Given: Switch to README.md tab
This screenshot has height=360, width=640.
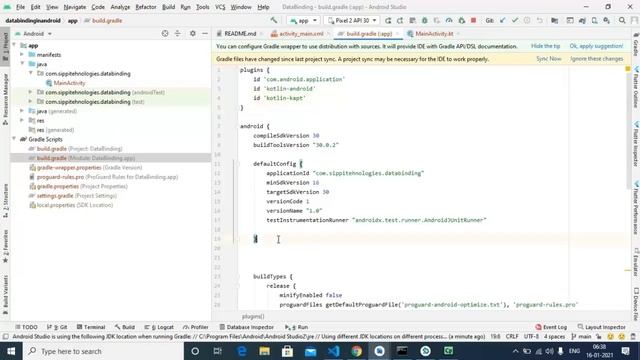Looking at the screenshot, I should [x=240, y=34].
